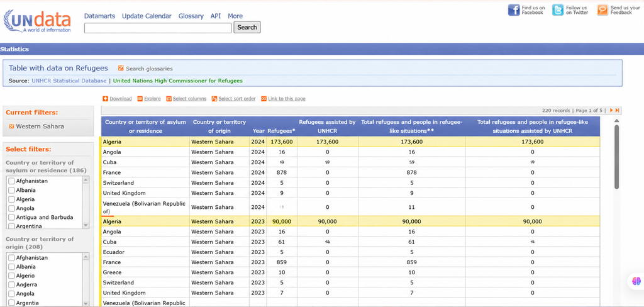Click Search glossaries link text
Image resolution: width=644 pixels, height=307 pixels.
(149, 69)
